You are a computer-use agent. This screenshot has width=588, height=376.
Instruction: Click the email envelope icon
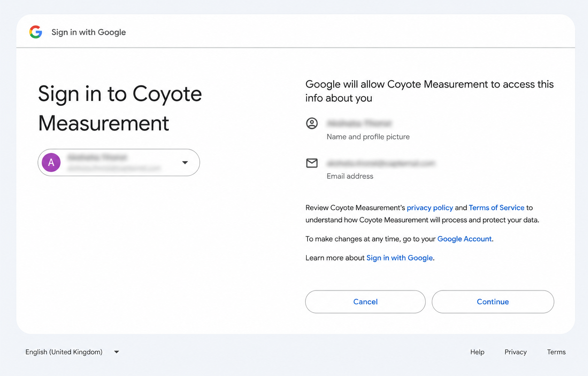pos(312,163)
